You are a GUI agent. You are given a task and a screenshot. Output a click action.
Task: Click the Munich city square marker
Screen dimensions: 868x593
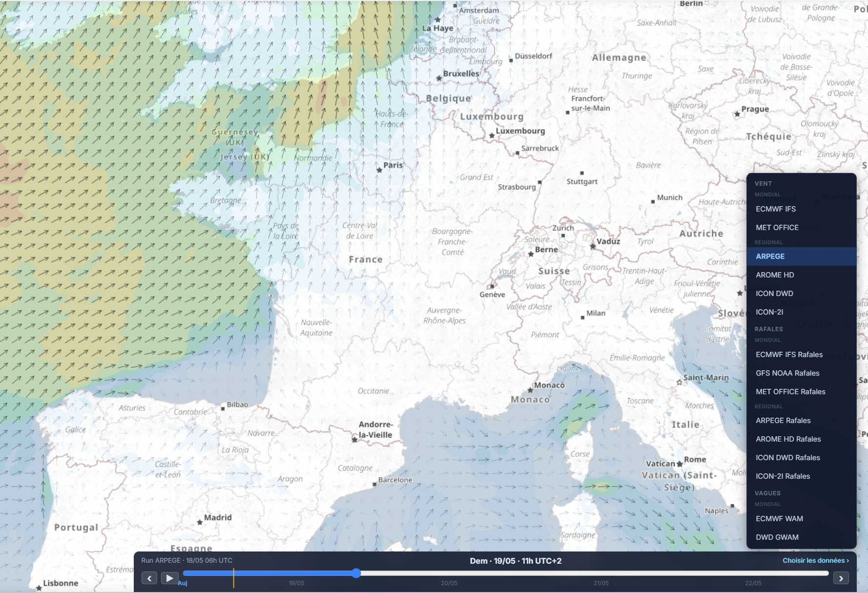[653, 202]
